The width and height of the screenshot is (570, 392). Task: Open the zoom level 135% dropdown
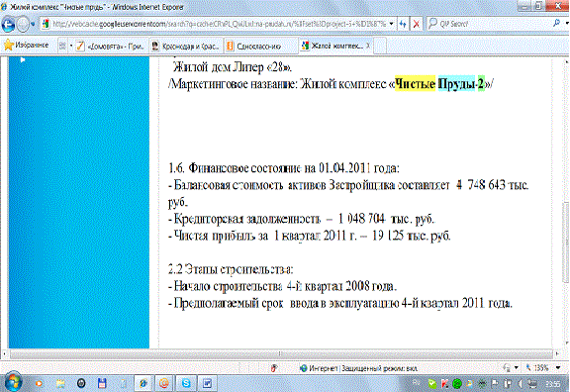(x=558, y=368)
